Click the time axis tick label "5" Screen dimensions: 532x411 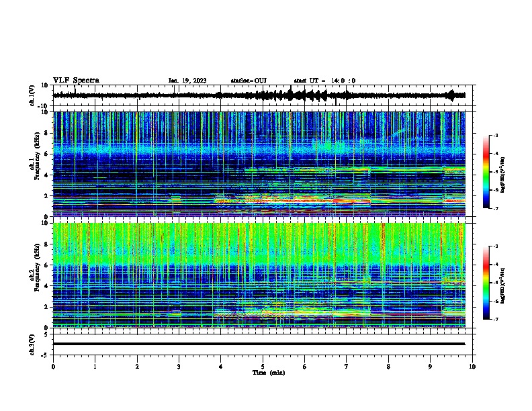pos(263,367)
